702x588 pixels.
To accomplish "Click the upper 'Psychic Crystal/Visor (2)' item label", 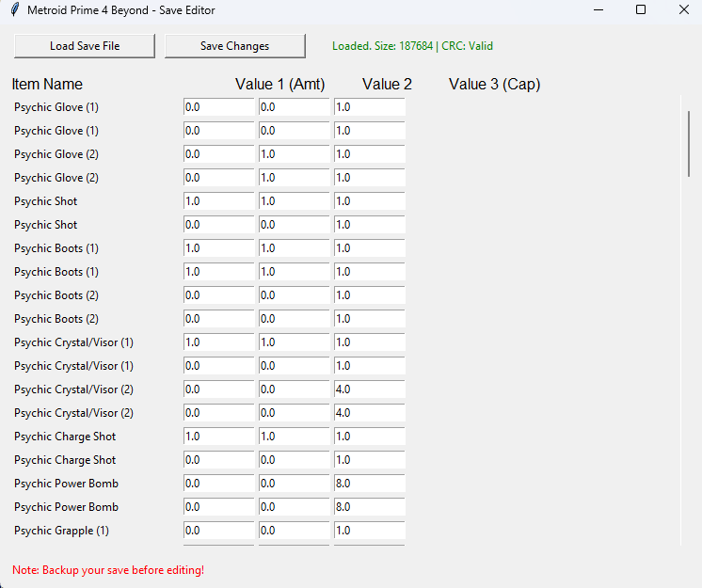I will 74,389.
